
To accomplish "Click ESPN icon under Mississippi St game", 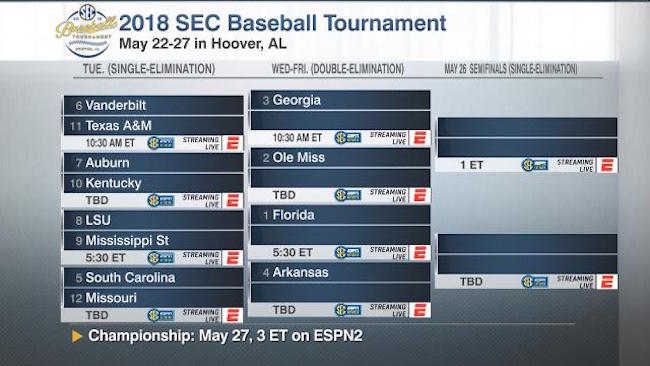I will click(232, 258).
